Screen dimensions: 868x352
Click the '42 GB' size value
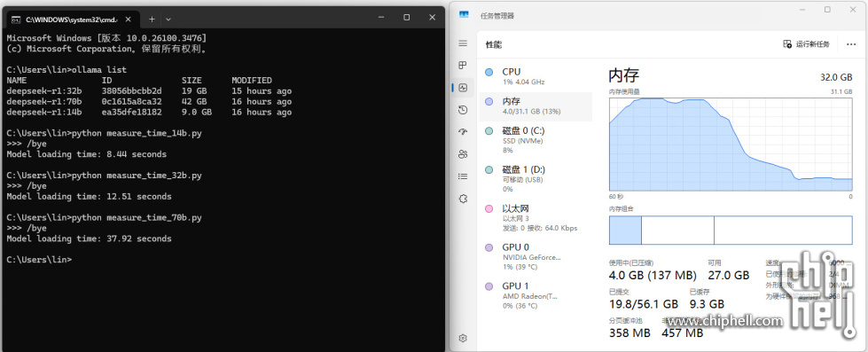tap(194, 101)
